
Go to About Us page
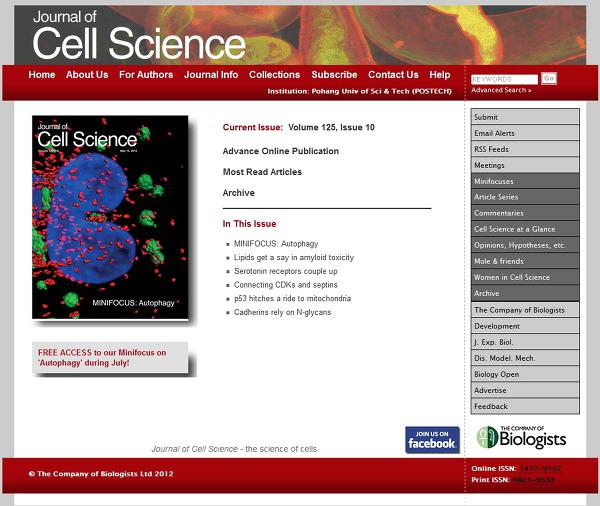(87, 75)
